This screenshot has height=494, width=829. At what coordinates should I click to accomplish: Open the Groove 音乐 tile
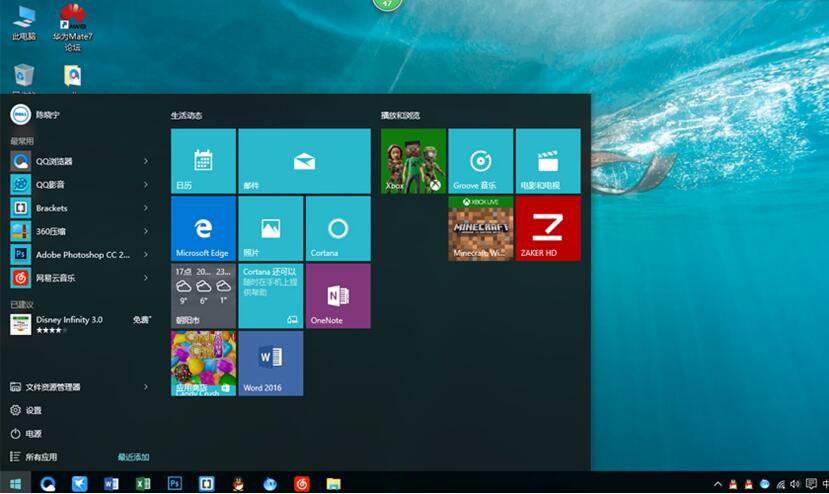(481, 161)
